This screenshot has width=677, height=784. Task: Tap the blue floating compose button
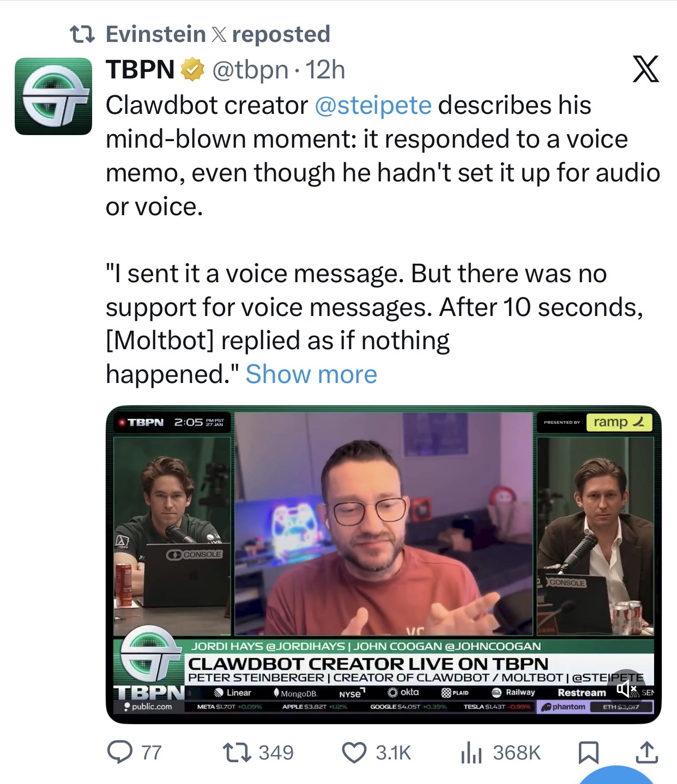pyautogui.click(x=616, y=775)
